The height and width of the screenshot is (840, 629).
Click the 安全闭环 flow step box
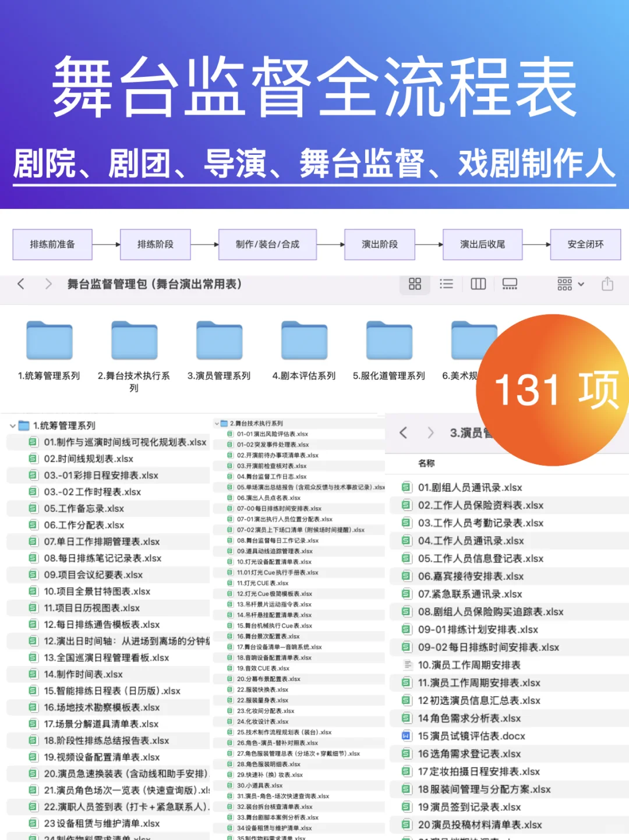(x=585, y=244)
